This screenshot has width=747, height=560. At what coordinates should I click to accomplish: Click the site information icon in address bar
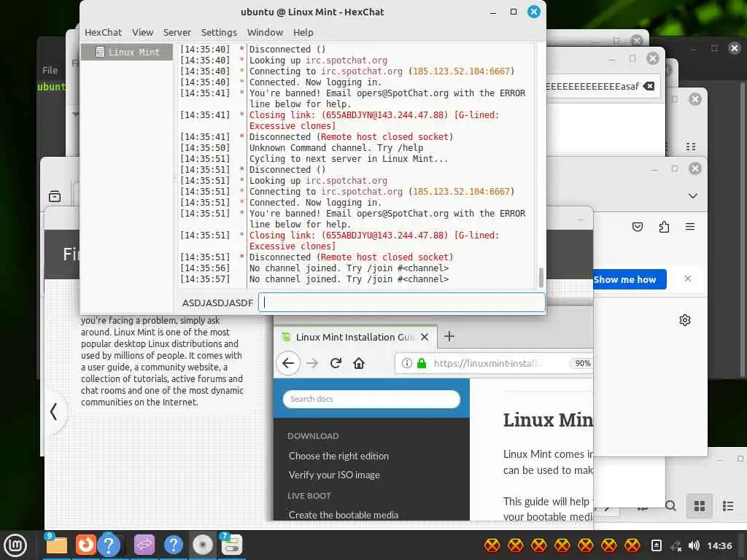click(406, 363)
